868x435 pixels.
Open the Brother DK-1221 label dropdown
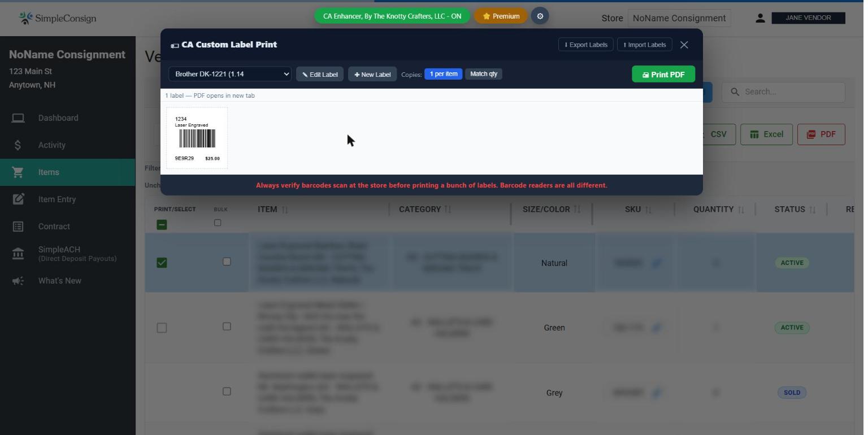click(230, 74)
